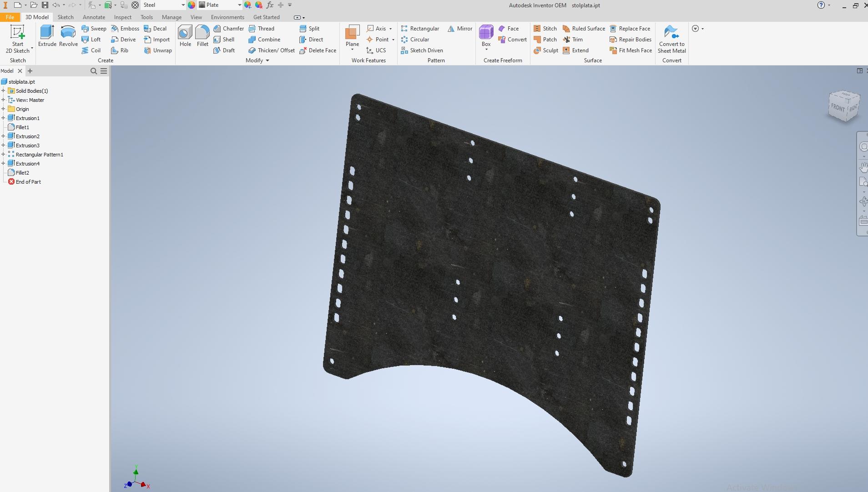Image resolution: width=868 pixels, height=492 pixels.
Task: Open the Manage tab
Action: tap(172, 17)
